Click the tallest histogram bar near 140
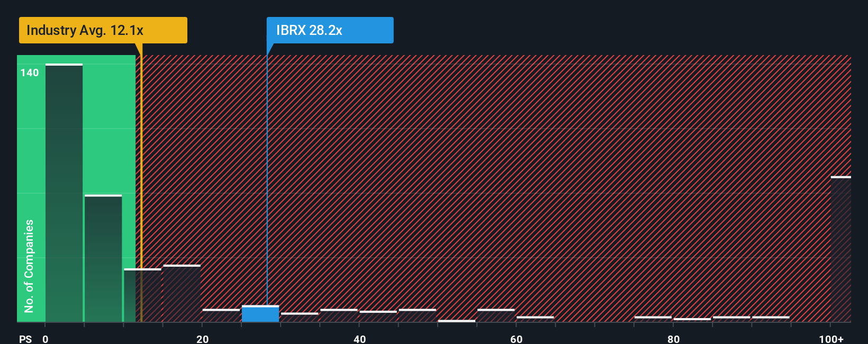 64,193
